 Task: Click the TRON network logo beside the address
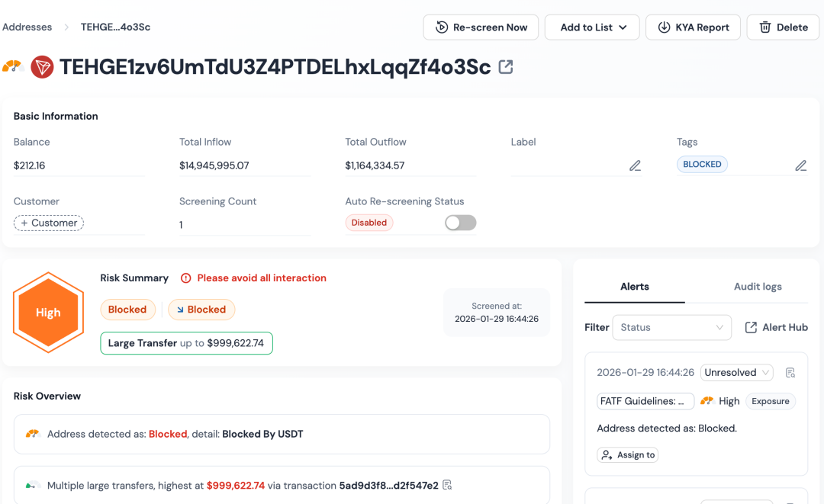(42, 67)
